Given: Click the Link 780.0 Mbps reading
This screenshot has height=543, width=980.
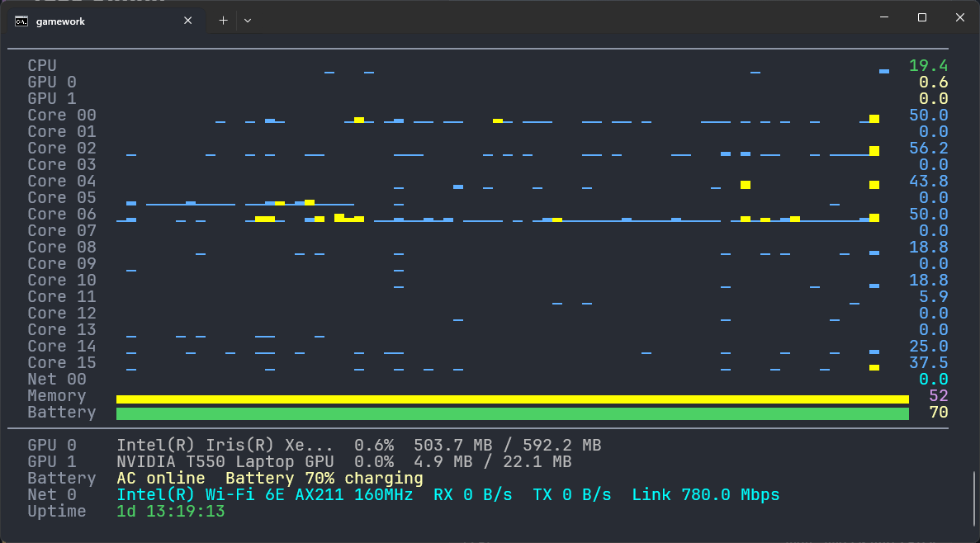Looking at the screenshot, I should 706,495.
